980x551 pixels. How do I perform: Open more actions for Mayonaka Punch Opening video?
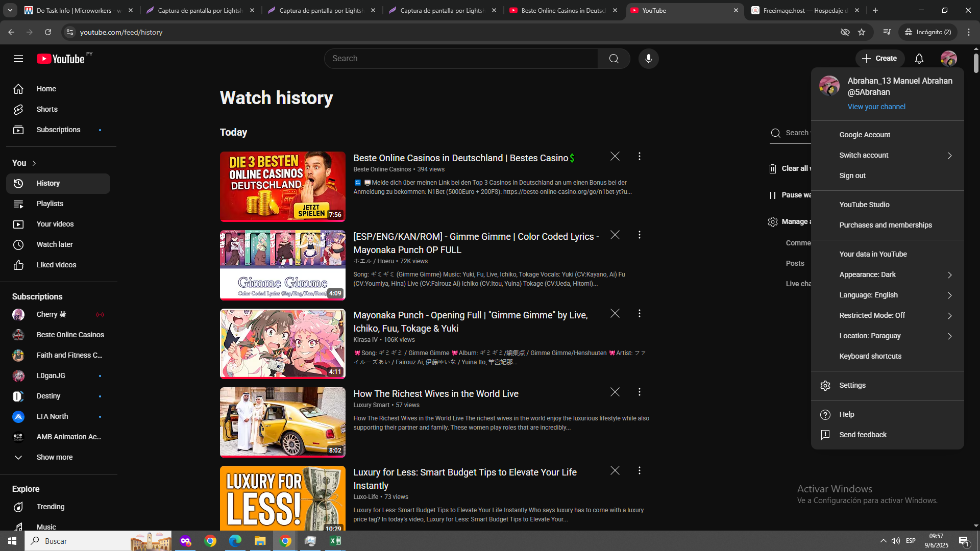point(640,314)
